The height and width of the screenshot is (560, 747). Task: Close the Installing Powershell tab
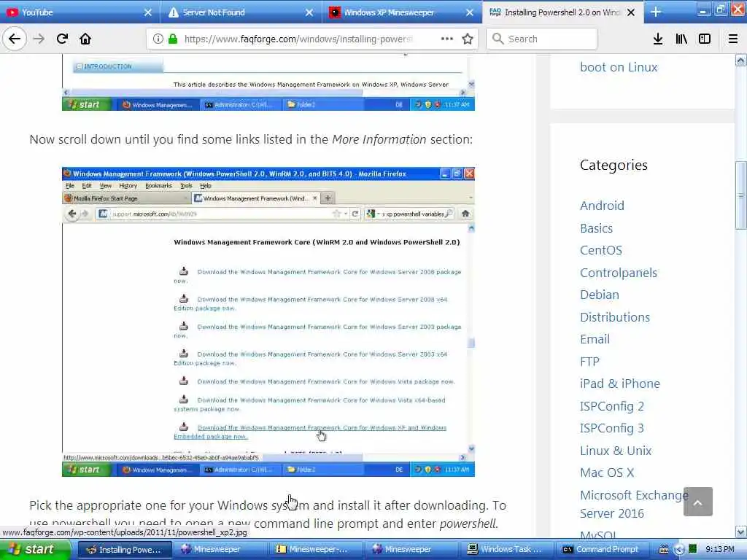click(631, 12)
